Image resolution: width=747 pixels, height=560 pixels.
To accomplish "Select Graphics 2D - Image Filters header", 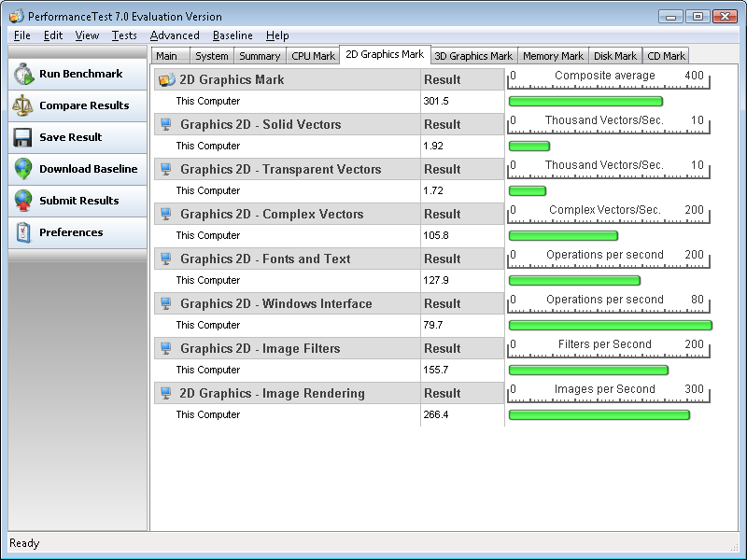I will pos(288,348).
